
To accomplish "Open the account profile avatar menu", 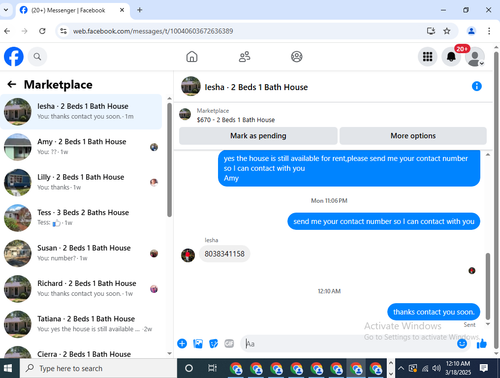I will pos(475,57).
